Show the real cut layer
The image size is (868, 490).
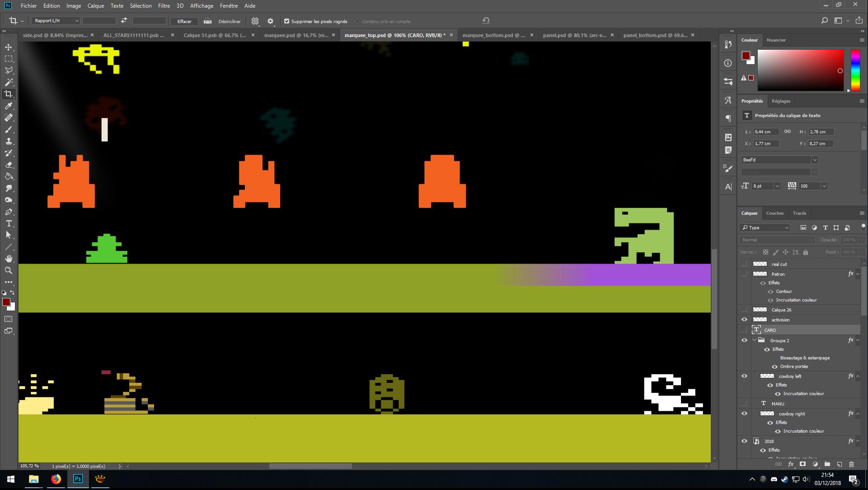744,264
